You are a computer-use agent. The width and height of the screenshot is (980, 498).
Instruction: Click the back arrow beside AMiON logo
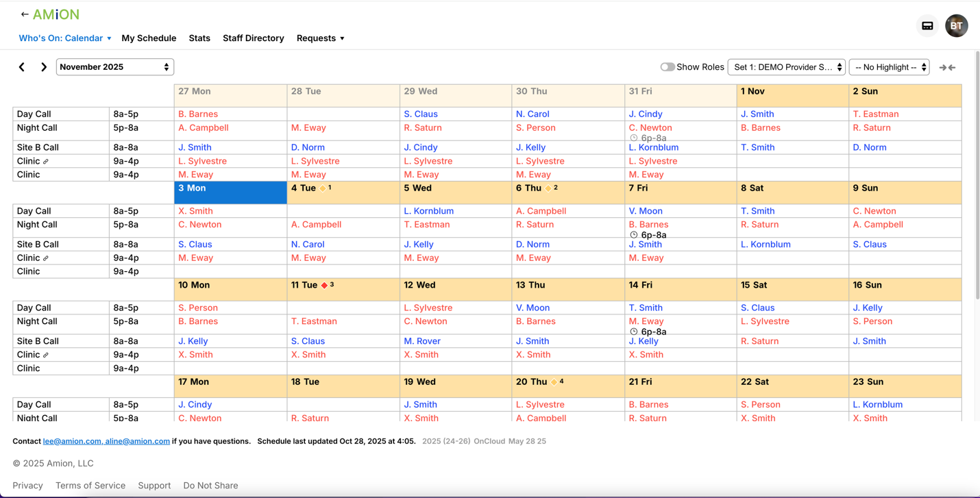tap(25, 14)
